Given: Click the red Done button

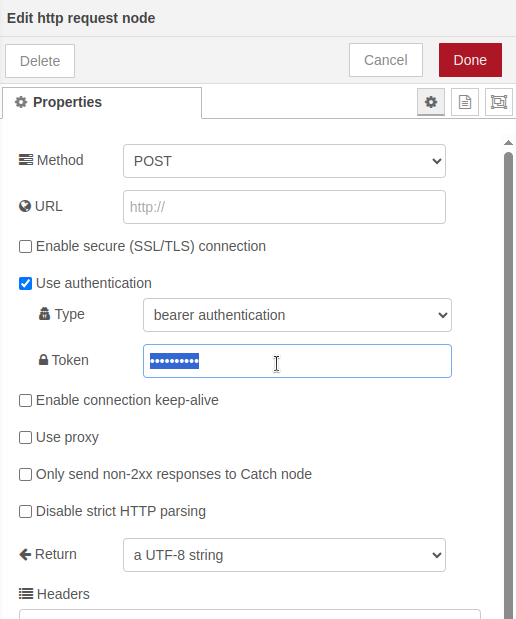Looking at the screenshot, I should coord(470,60).
